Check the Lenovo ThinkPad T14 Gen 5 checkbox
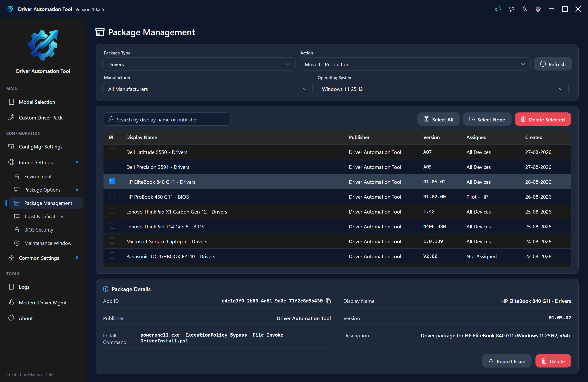588x382 pixels. (x=112, y=226)
